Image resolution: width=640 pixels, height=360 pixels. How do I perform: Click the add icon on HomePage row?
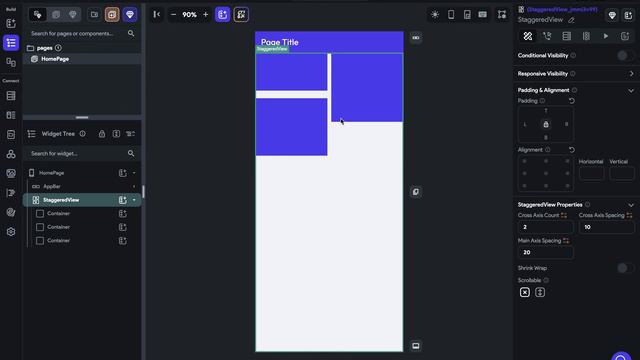122,173
